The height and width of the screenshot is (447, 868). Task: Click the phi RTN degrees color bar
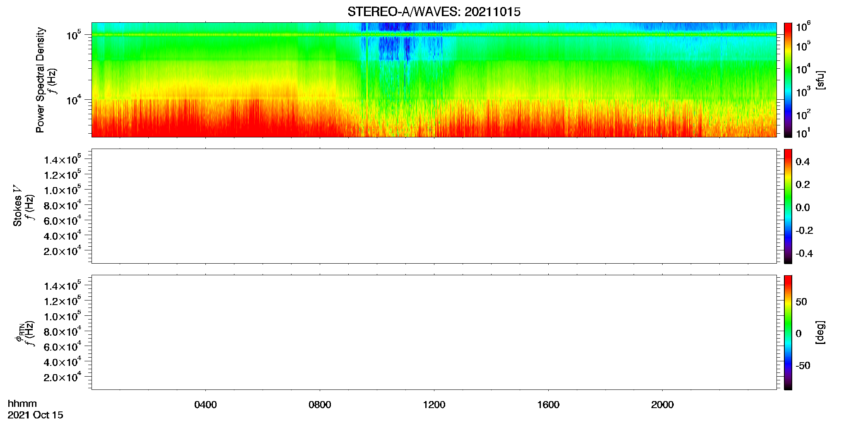(x=788, y=332)
